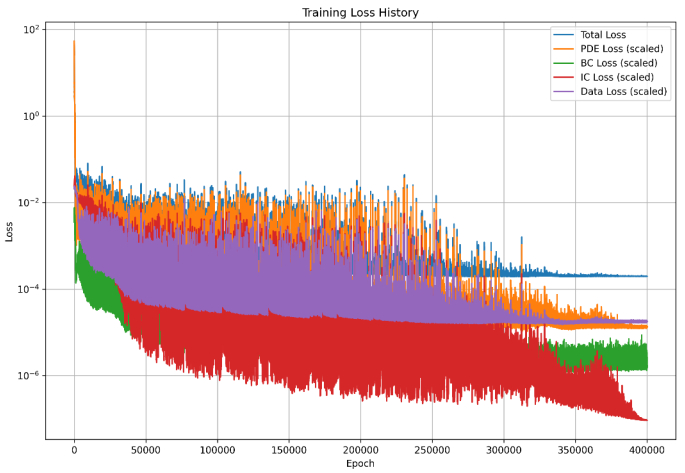The image size is (685, 473).
Task: Click the 400000 x-axis tick label
Action: (x=647, y=449)
